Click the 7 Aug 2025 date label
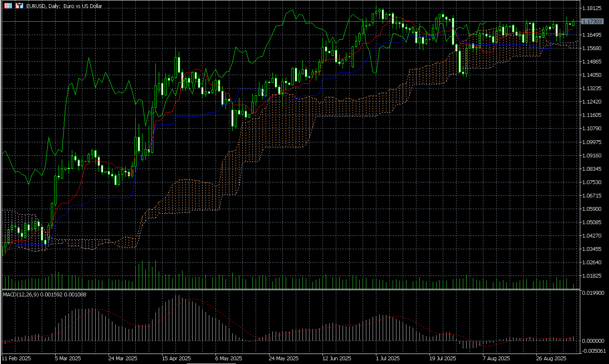 (x=496, y=359)
